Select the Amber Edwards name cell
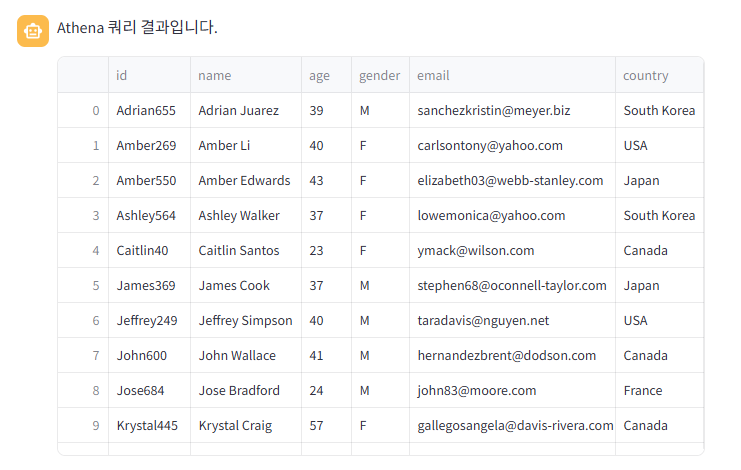 coord(246,180)
